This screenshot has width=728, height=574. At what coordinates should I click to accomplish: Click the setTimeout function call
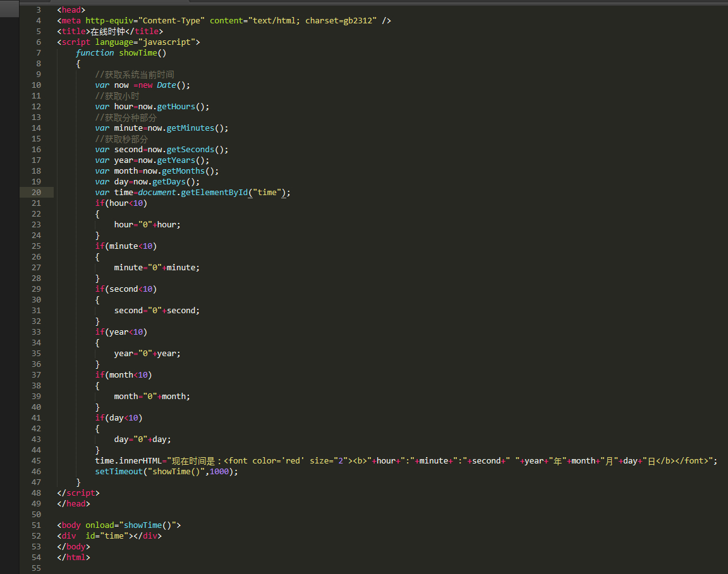tap(119, 471)
